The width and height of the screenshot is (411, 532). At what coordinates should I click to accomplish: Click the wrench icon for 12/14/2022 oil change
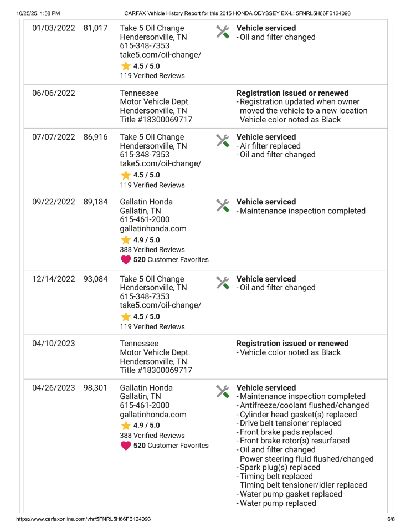[x=223, y=283]
